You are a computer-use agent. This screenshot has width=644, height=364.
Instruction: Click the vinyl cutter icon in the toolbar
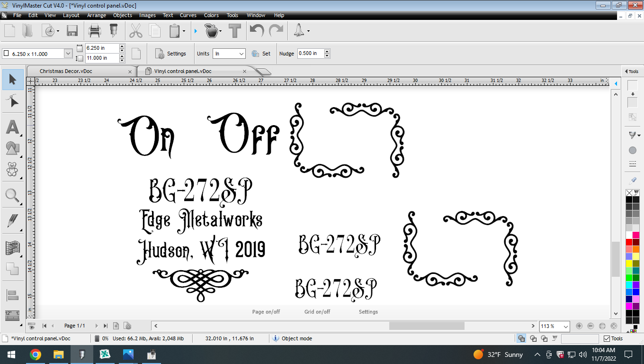(x=114, y=30)
